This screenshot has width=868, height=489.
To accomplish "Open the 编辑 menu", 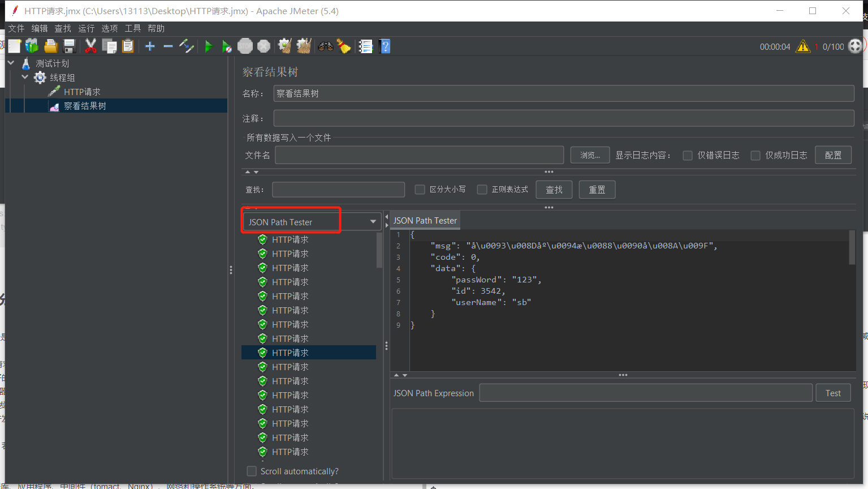I will click(40, 28).
